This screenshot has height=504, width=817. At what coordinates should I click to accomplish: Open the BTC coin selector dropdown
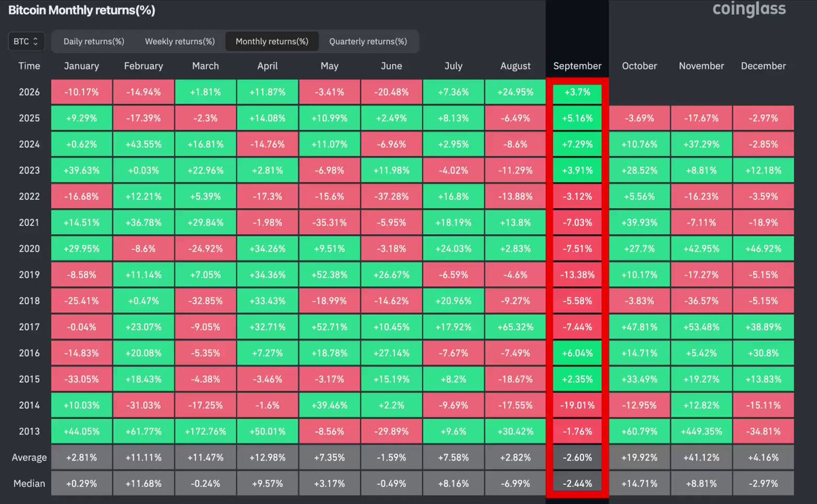pyautogui.click(x=27, y=41)
